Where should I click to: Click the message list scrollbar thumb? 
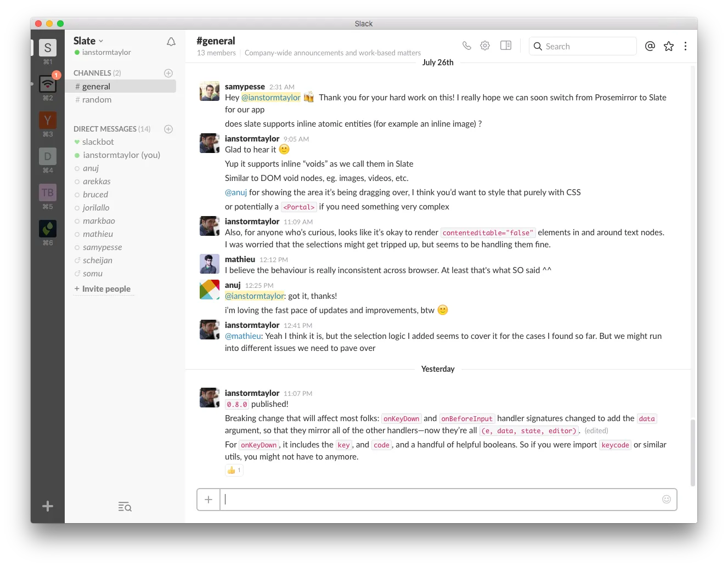(x=693, y=452)
